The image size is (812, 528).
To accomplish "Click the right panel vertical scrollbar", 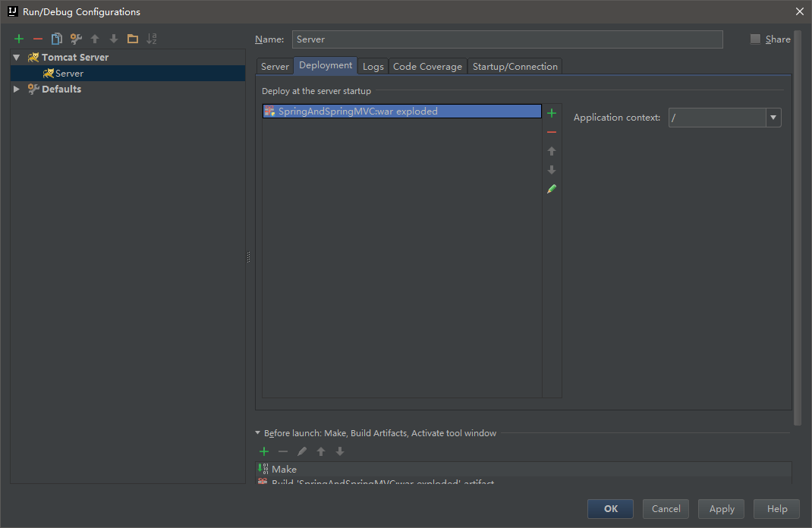I will [798, 228].
